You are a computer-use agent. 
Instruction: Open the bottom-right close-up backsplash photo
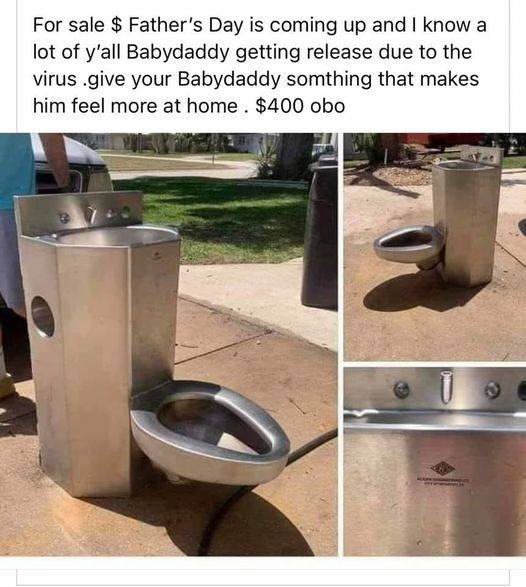click(x=435, y=462)
